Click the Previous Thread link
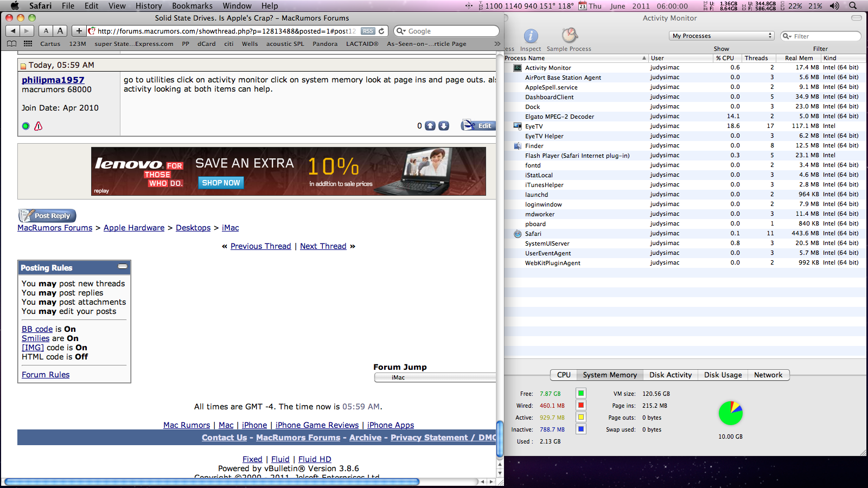Image resolution: width=868 pixels, height=488 pixels. 261,246
